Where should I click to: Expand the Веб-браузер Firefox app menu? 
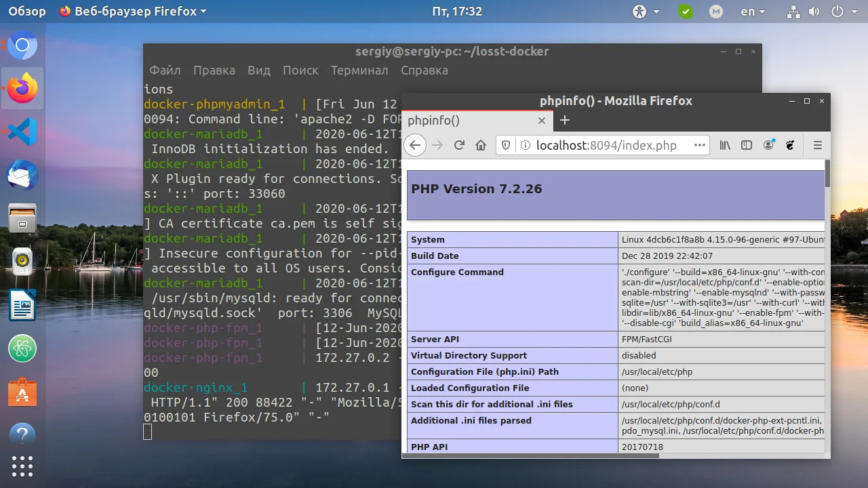[133, 12]
